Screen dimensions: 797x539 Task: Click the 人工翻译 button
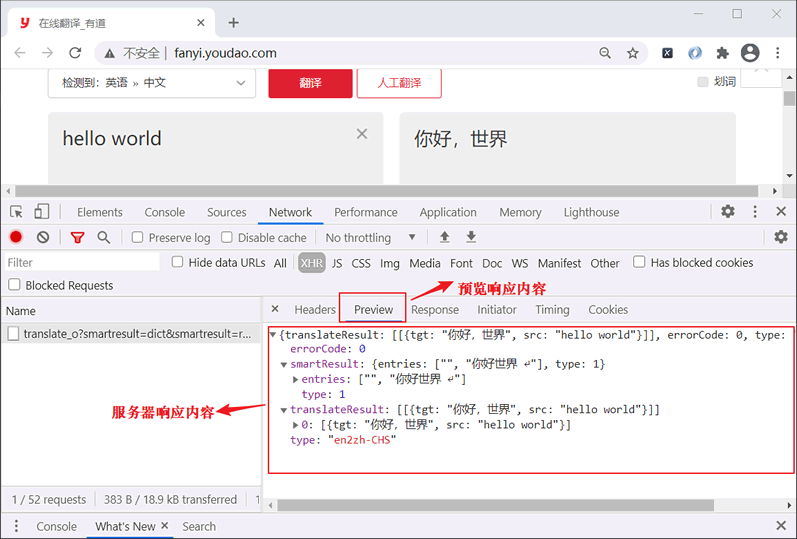(399, 83)
